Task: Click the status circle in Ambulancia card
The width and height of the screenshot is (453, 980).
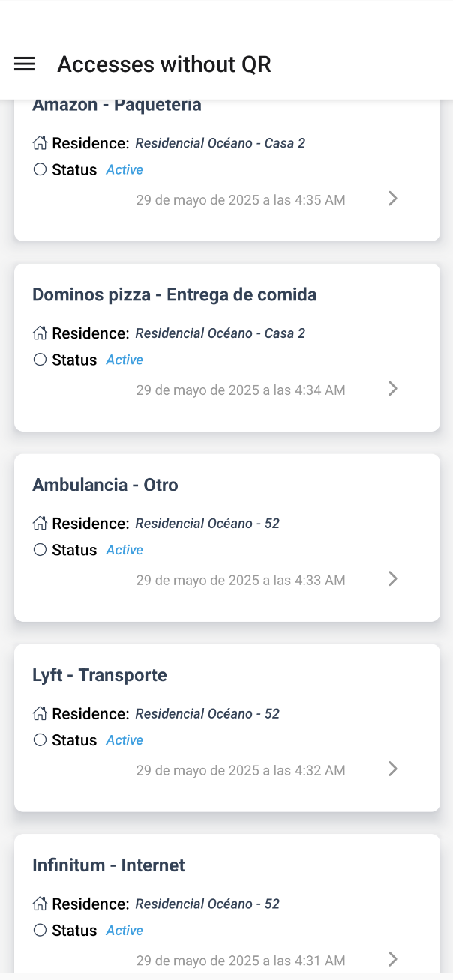Action: (40, 550)
